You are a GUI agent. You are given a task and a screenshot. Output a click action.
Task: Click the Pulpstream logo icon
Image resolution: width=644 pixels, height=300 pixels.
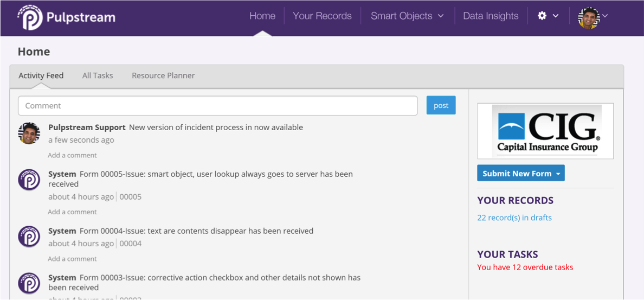(30, 17)
